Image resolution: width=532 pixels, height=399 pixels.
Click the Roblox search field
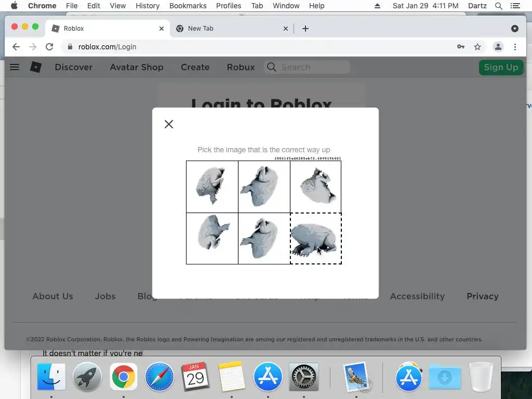point(307,67)
